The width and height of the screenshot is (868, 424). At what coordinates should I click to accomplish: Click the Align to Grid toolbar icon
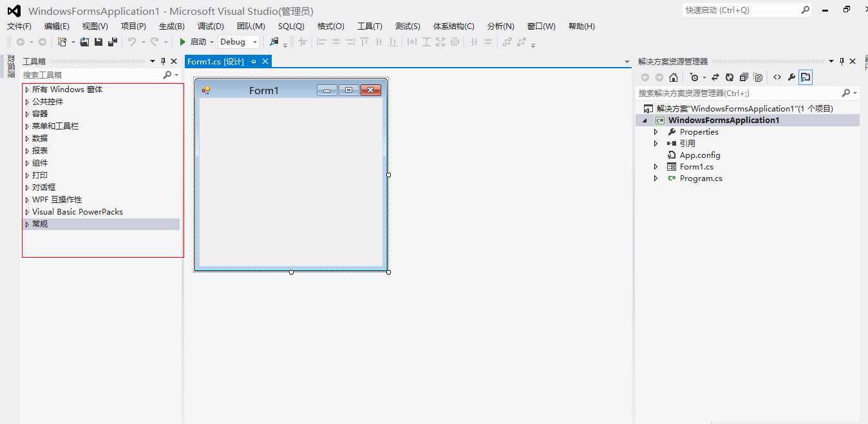(x=302, y=42)
